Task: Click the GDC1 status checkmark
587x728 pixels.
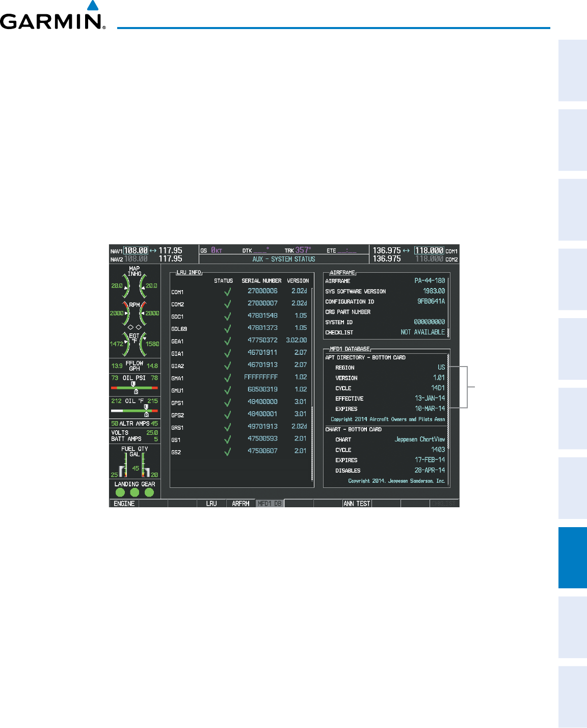Action: 227,316
